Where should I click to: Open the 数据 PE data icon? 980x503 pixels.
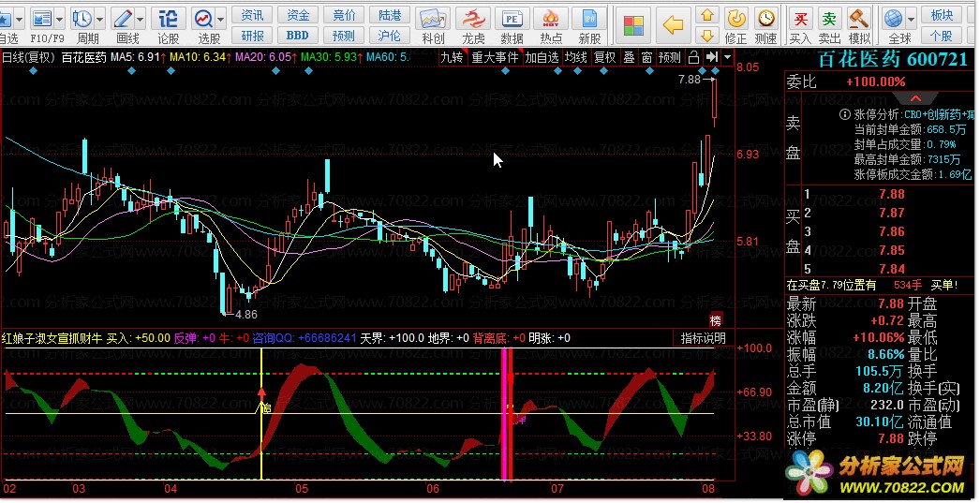(512, 20)
